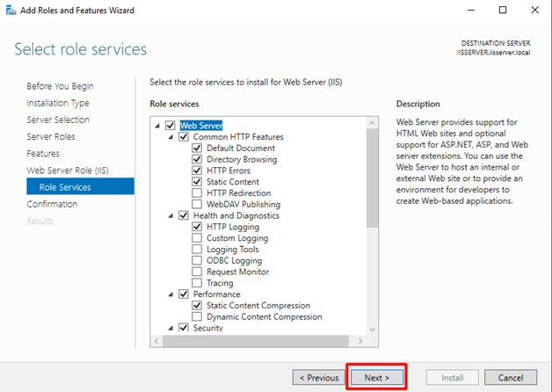Image resolution: width=552 pixels, height=392 pixels.
Task: Uncheck the Static Content checkbox
Action: 197,182
